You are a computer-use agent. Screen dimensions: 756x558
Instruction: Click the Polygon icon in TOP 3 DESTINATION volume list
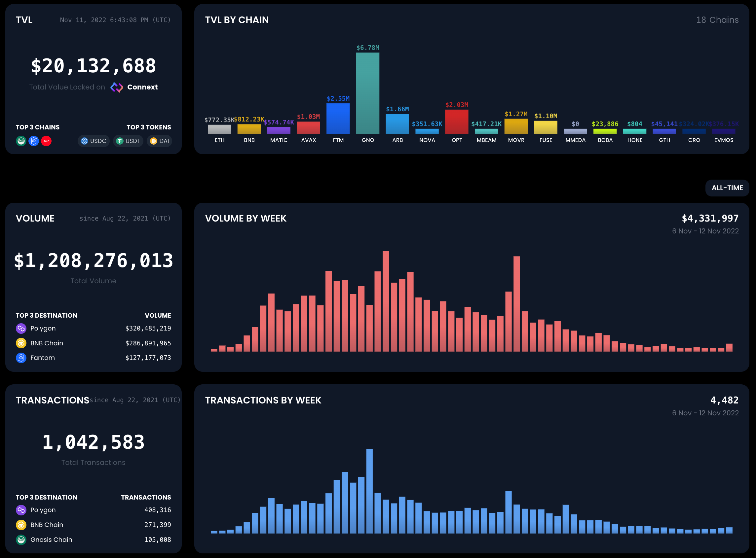point(21,328)
